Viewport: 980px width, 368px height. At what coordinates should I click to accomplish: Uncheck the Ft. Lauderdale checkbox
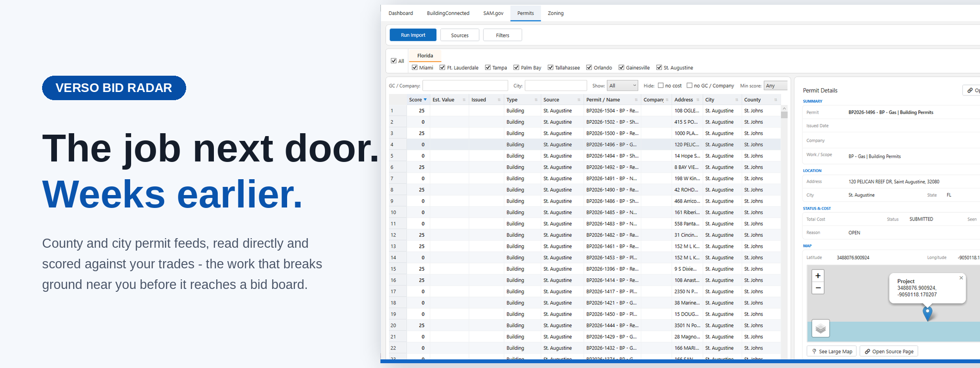click(443, 68)
